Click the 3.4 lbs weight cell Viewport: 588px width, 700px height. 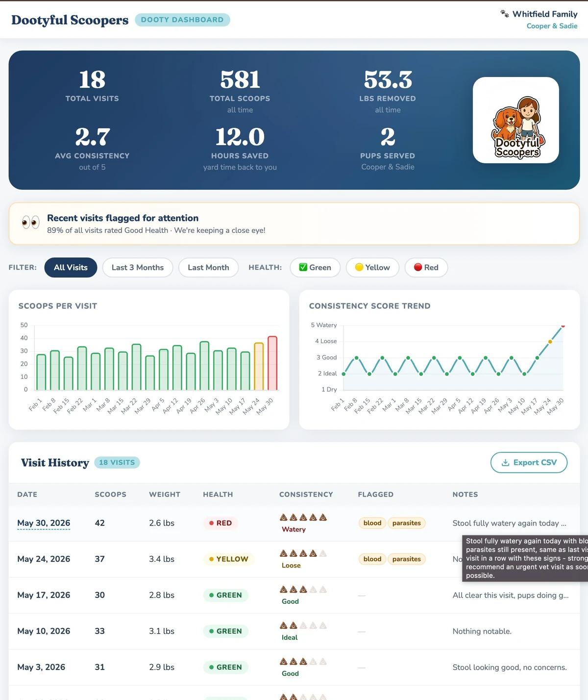[x=162, y=559]
